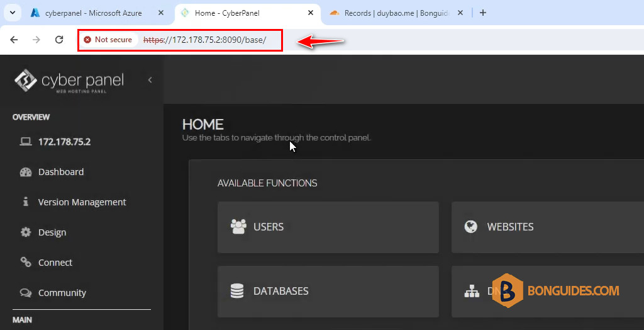Screen dimensions: 644x330
Task: Open Dashboard in the sidebar
Action: pyautogui.click(x=61, y=172)
